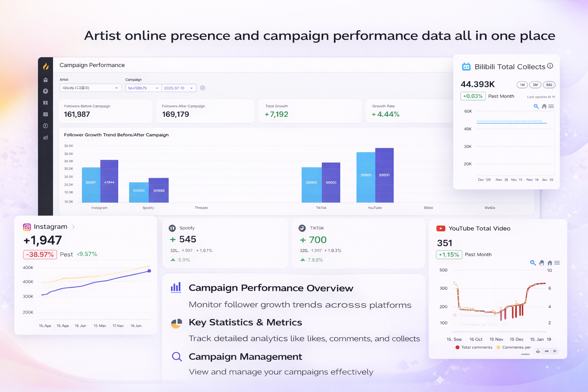Toggle the Total comments legend series

[474, 348]
